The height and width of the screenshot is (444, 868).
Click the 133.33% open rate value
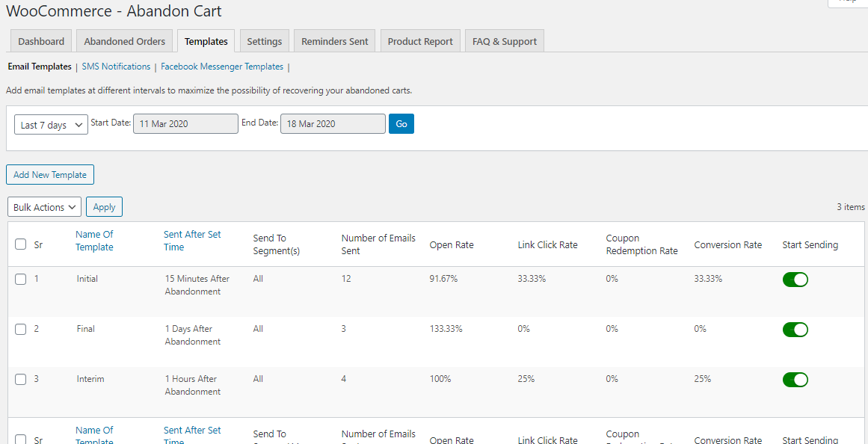(446, 329)
